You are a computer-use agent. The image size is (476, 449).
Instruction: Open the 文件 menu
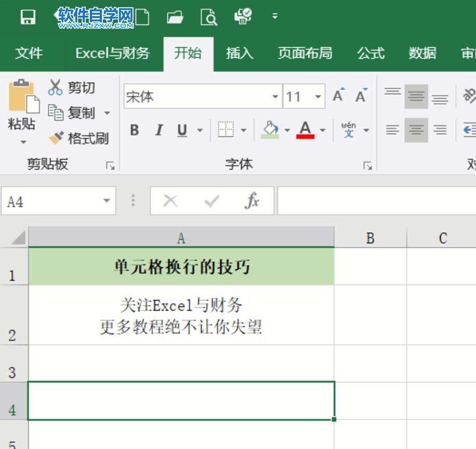[x=30, y=53]
